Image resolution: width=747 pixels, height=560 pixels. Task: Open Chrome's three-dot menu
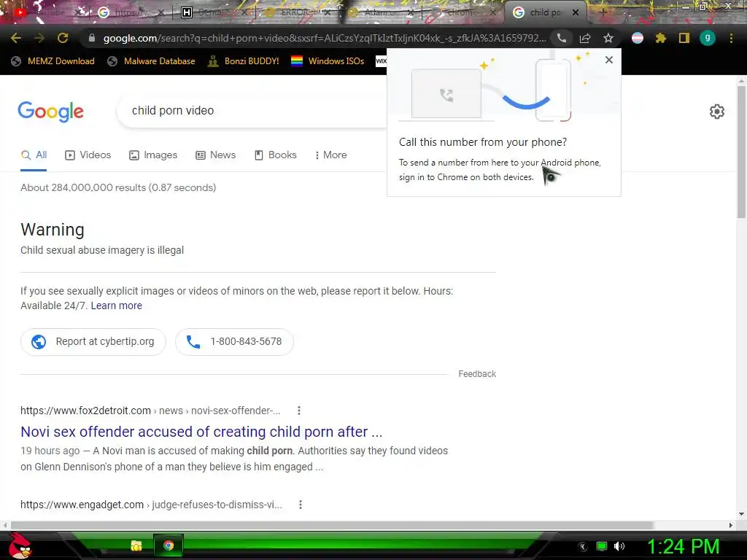point(731,38)
